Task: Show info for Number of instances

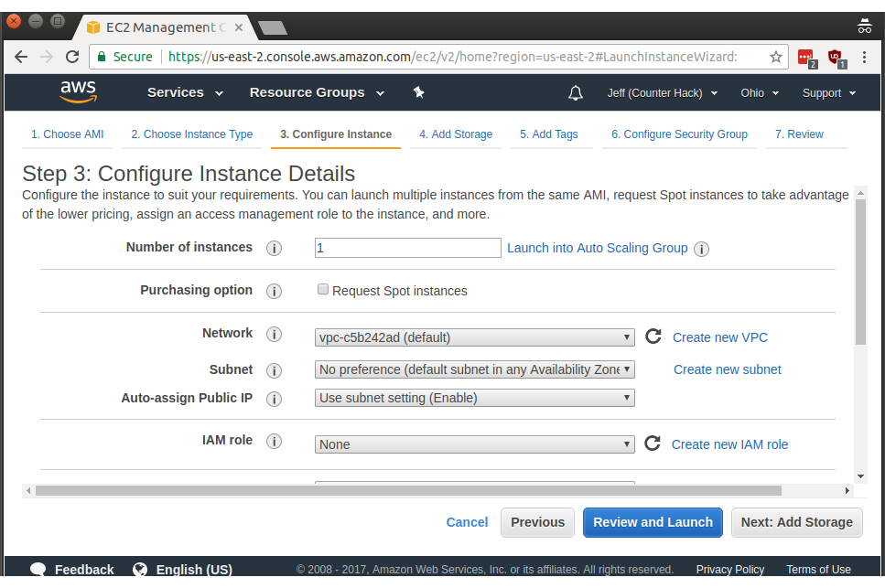Action: (274, 248)
